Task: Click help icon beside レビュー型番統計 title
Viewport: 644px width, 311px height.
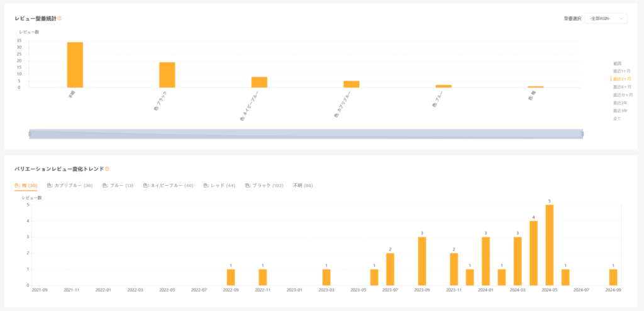Action: [60, 18]
